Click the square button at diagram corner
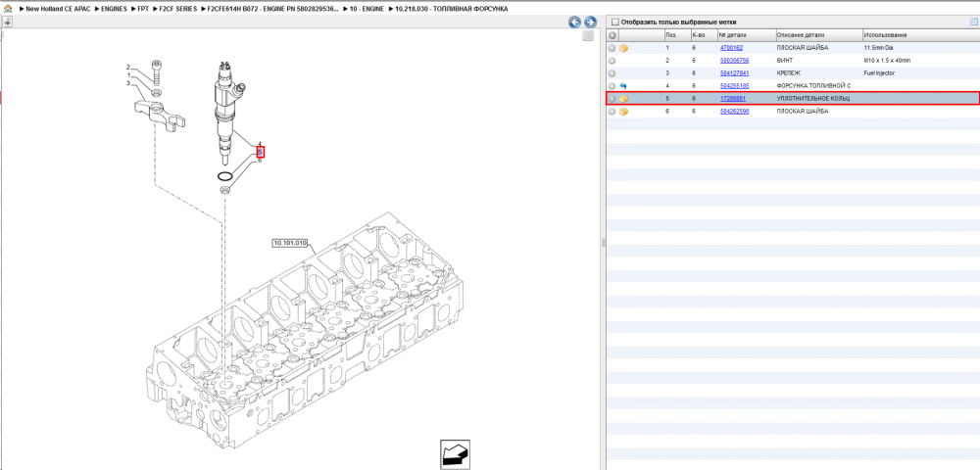The width and height of the screenshot is (980, 470). (587, 36)
